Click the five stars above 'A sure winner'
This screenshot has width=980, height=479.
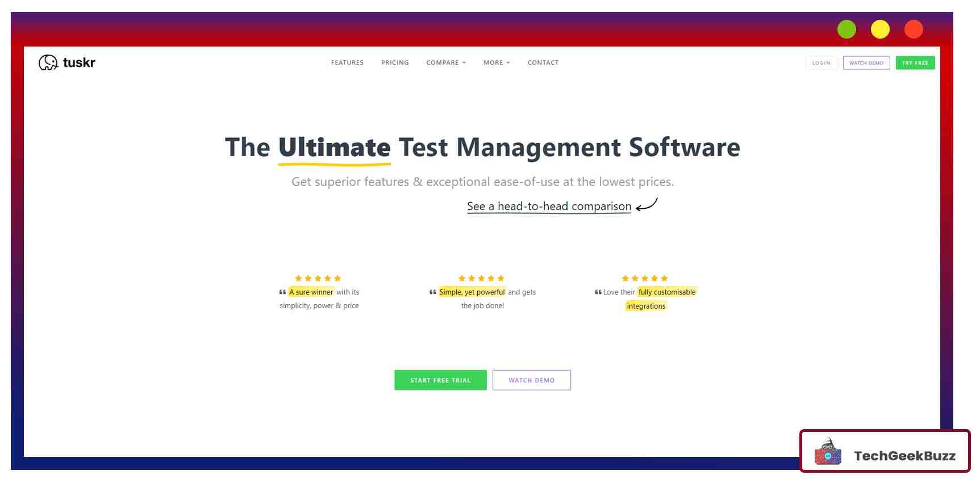click(318, 278)
